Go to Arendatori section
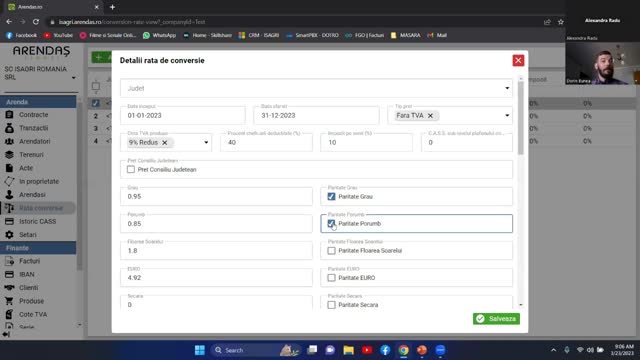Image resolution: width=640 pixels, height=360 pixels. [35, 141]
